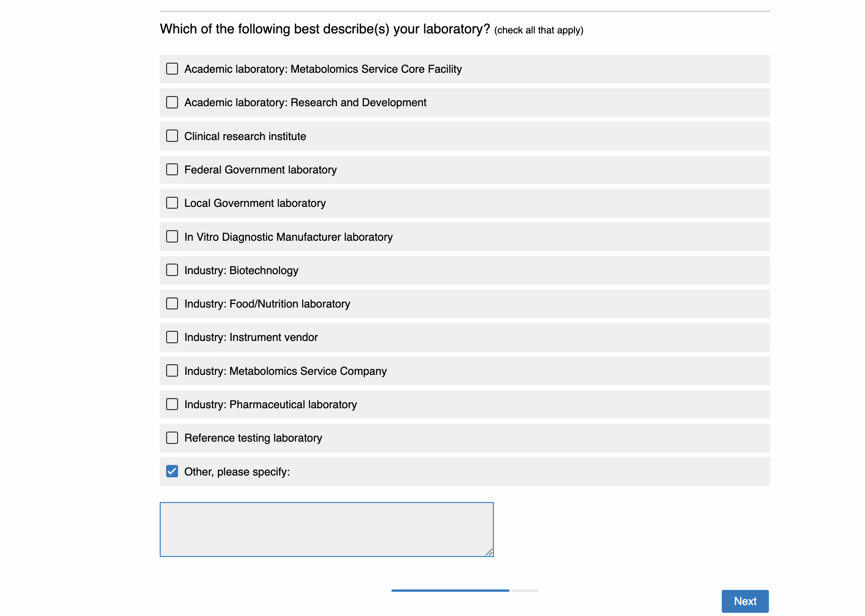Image resolution: width=865 pixels, height=616 pixels.
Task: Enable Federal Government laboratory option
Action: [x=172, y=169]
